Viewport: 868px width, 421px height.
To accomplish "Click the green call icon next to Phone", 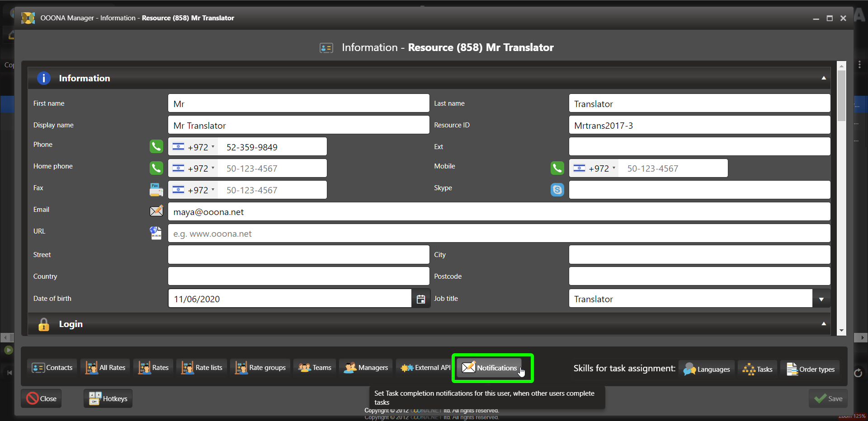I will 156,146.
